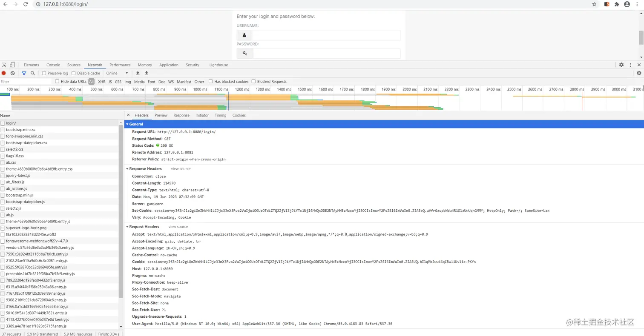Filter requests by CSS type
The image size is (644, 336).
pos(118,82)
